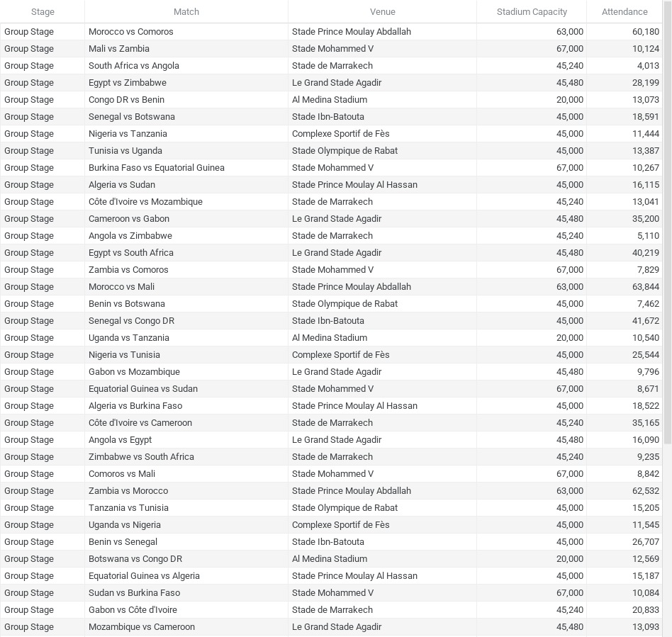This screenshot has height=637, width=672.
Task: Click the attendance value 4,013
Action: [647, 66]
